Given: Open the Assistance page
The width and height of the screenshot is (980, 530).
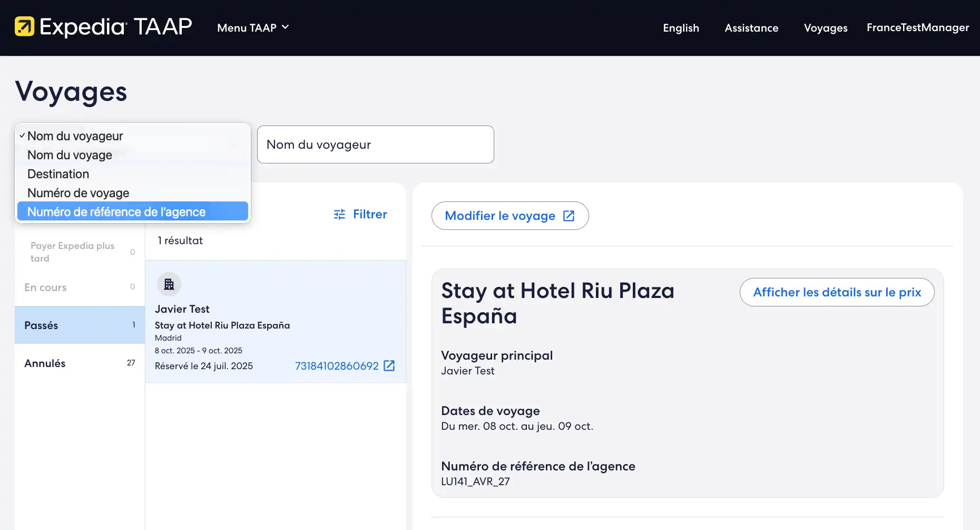Looking at the screenshot, I should (751, 27).
